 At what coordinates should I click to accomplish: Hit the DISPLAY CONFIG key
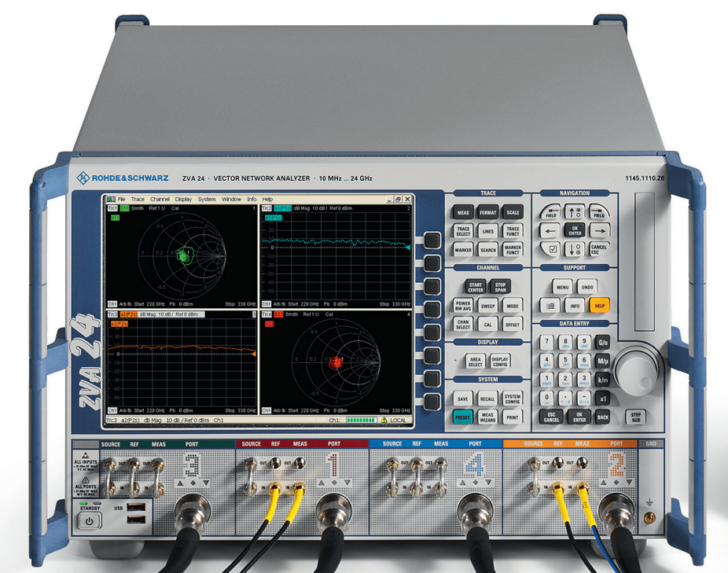500,362
